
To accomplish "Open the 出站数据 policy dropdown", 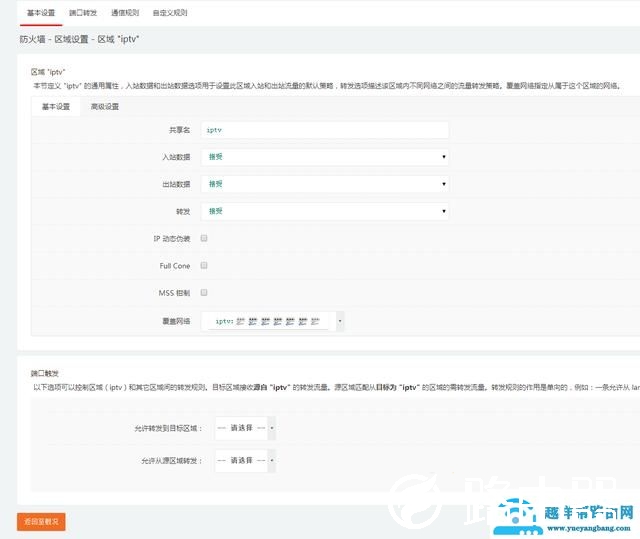I will [x=324, y=184].
